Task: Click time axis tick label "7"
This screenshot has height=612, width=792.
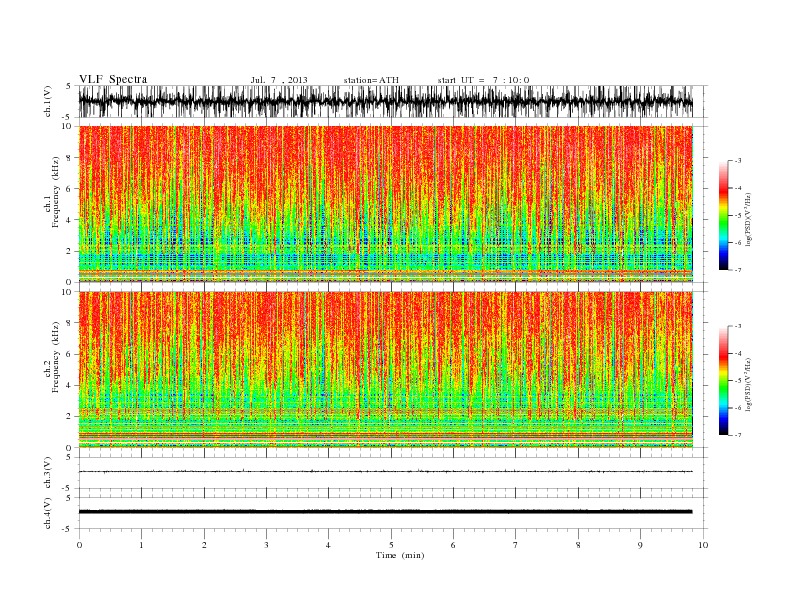Action: pyautogui.click(x=516, y=545)
